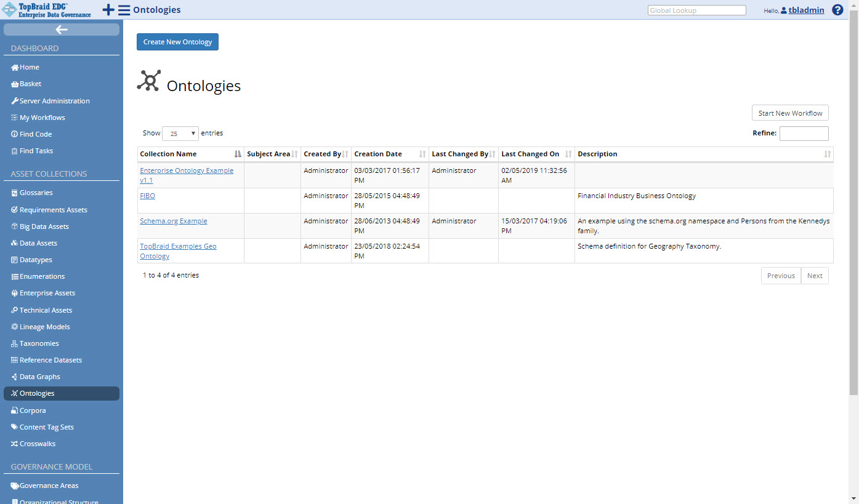
Task: Open Taxonomies in the sidebar
Action: 39,343
